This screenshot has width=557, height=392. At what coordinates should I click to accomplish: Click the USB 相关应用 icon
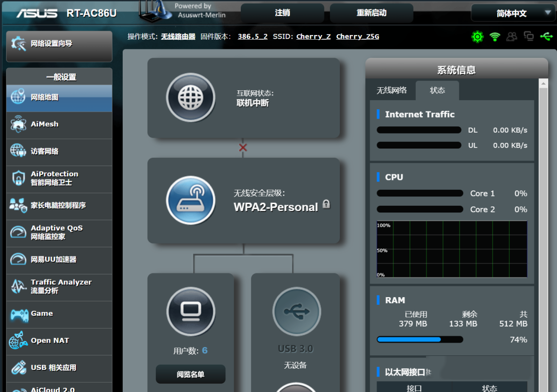point(18,367)
